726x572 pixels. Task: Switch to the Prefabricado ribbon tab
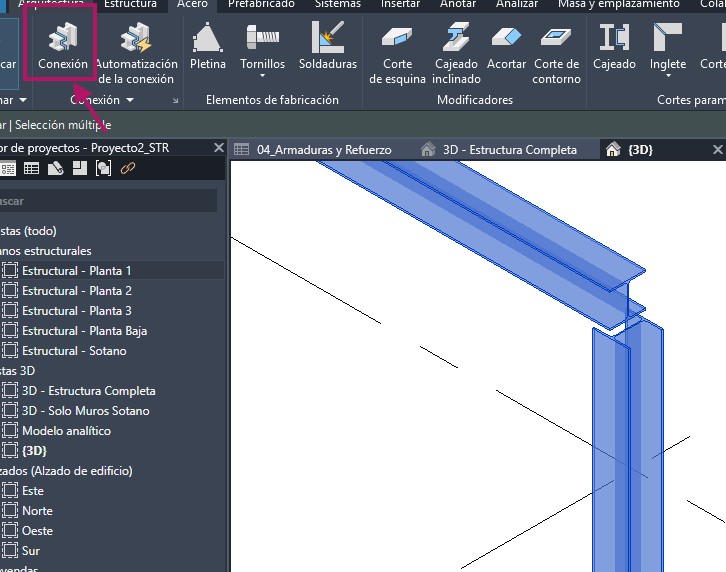(261, 5)
